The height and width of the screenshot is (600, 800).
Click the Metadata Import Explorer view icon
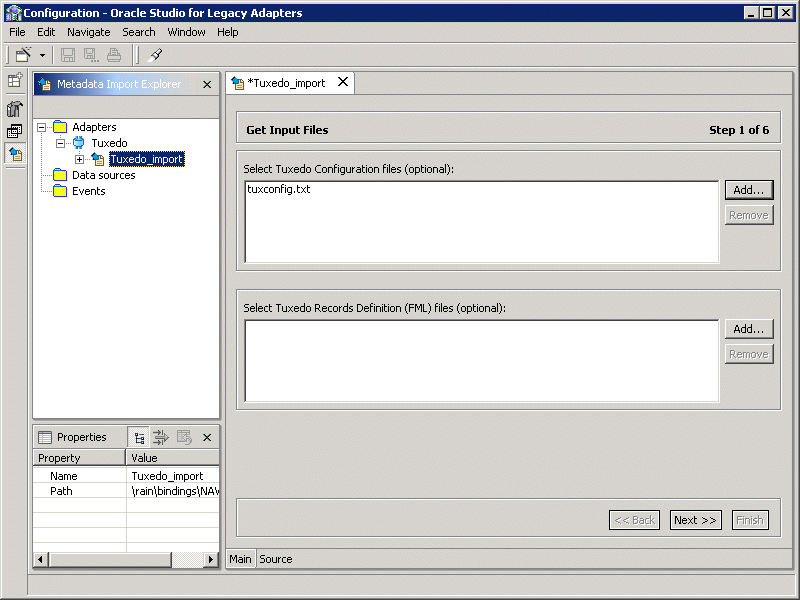point(44,84)
